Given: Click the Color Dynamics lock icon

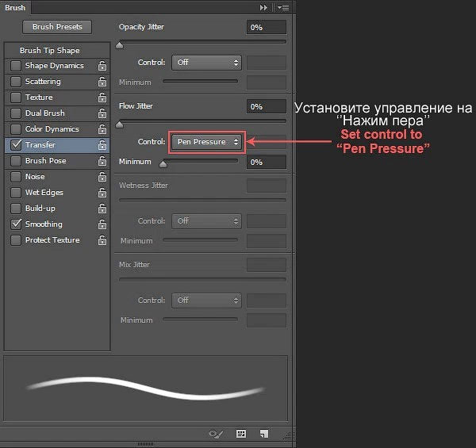Looking at the screenshot, I should tap(102, 129).
